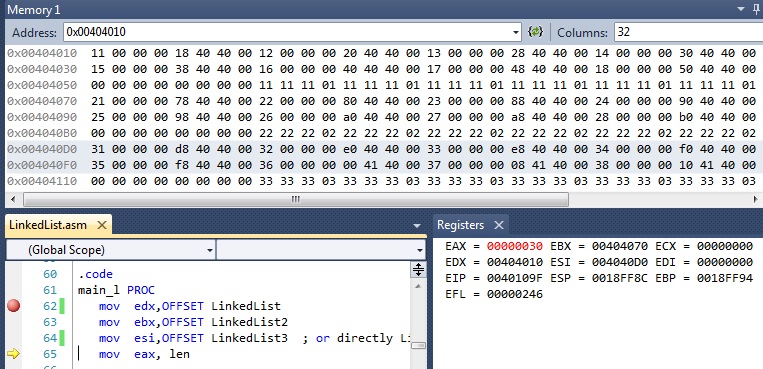Click the .code directive on line 60
The height and width of the screenshot is (369, 763).
(x=95, y=274)
